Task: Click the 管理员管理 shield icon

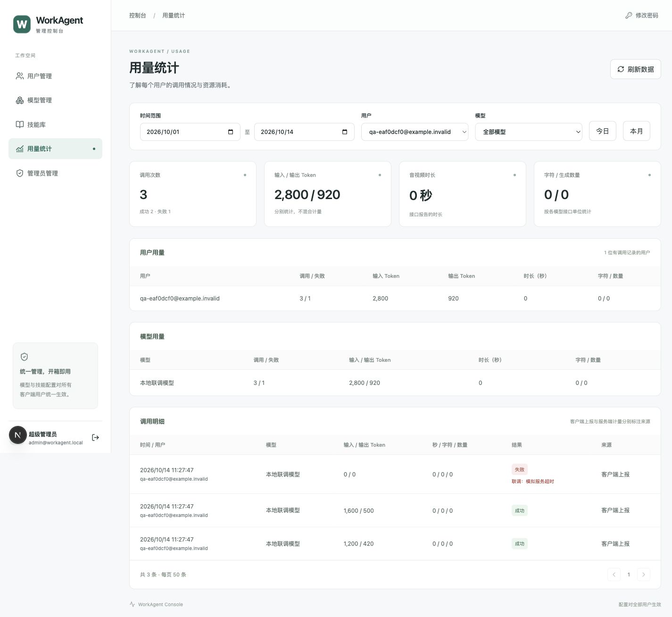Action: click(x=20, y=173)
